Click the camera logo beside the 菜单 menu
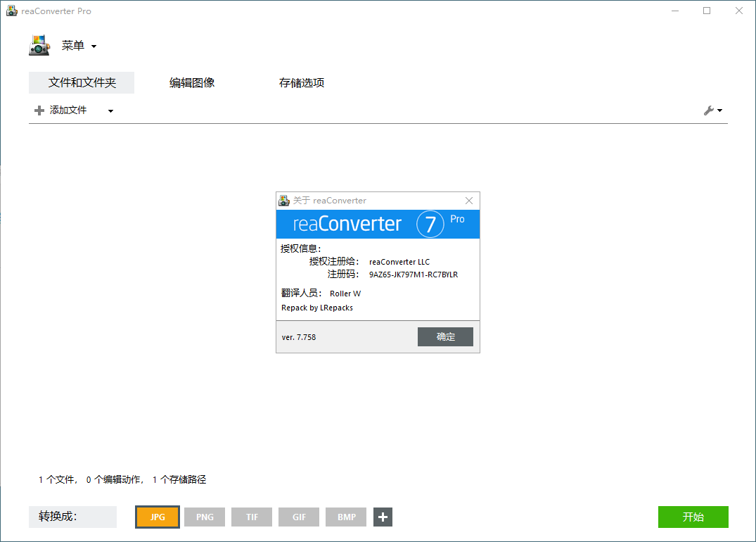 tap(39, 44)
